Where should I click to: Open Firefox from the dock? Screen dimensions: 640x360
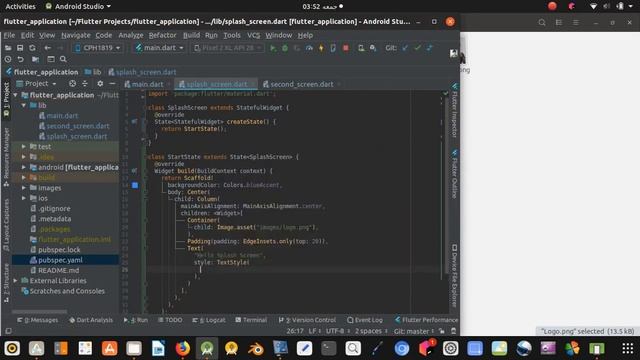tap(182, 348)
